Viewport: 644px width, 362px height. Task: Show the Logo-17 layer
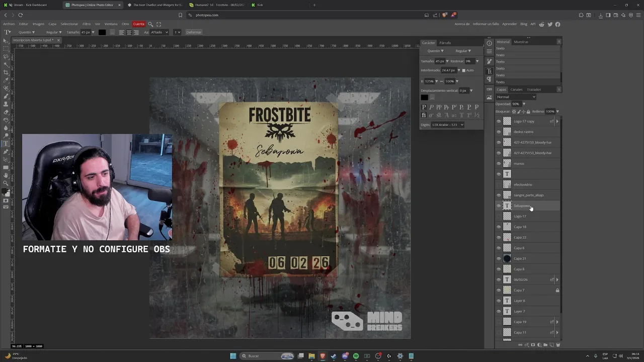499,216
